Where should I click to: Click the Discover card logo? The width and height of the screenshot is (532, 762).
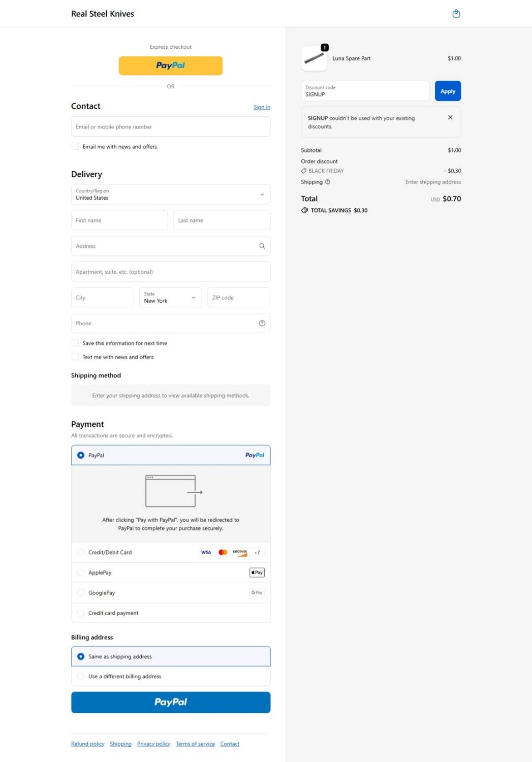[x=240, y=552]
